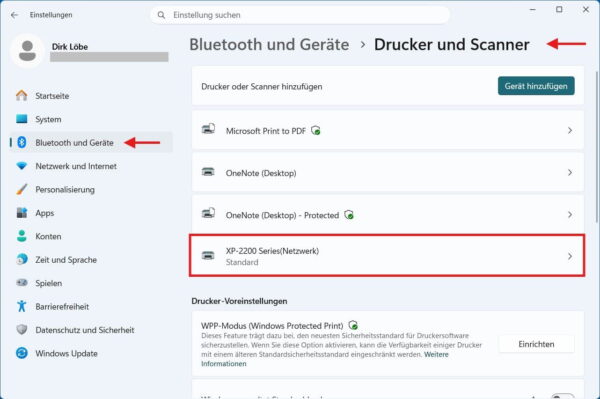Open Konten settings page

(x=91, y=236)
